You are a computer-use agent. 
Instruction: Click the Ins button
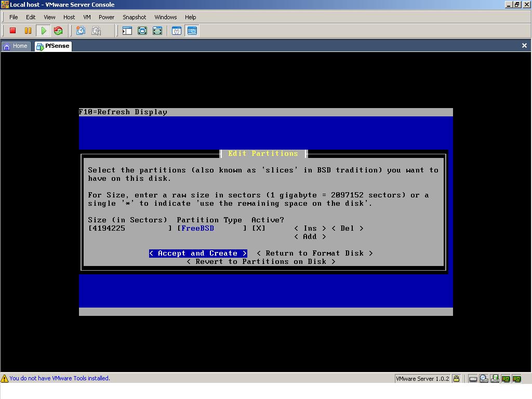[x=310, y=229]
